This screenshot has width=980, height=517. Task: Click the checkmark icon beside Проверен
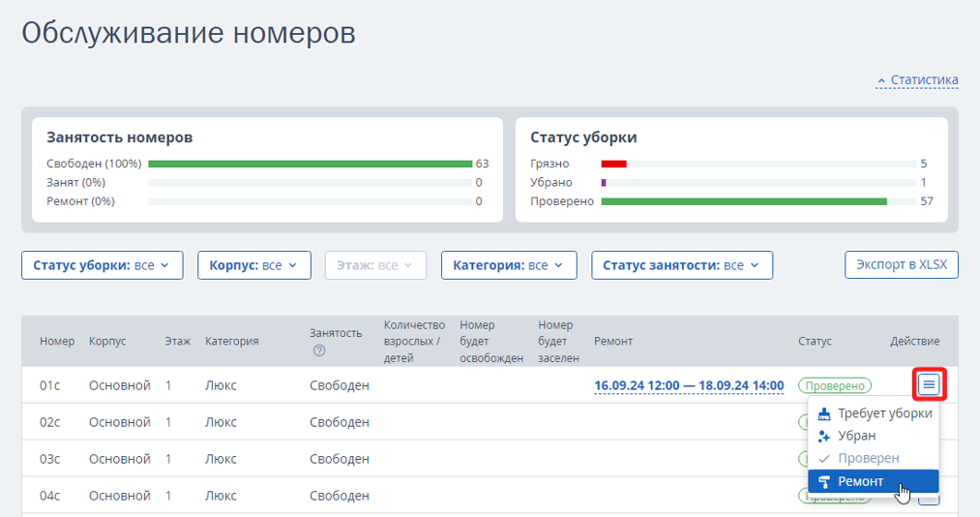(824, 459)
